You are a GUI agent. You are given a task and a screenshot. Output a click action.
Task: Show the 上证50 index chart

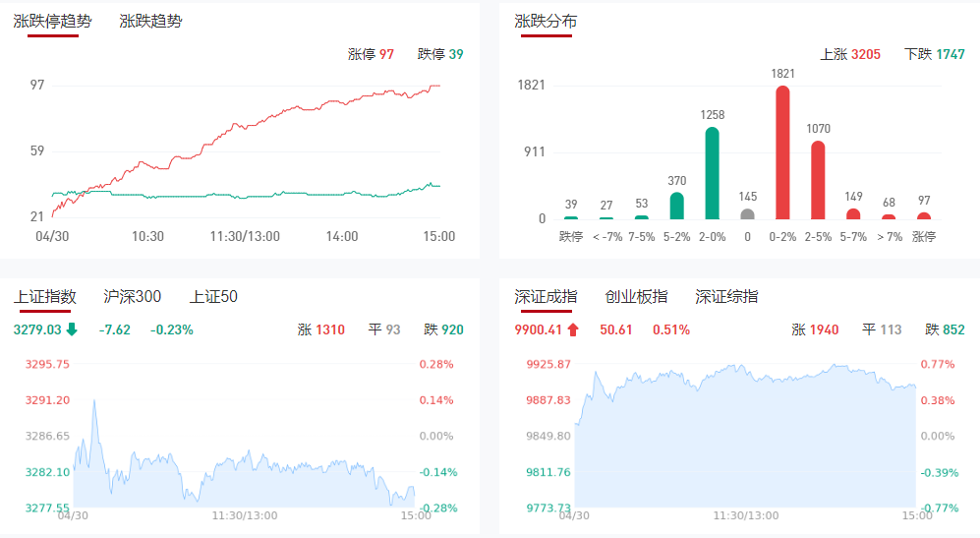click(x=213, y=296)
